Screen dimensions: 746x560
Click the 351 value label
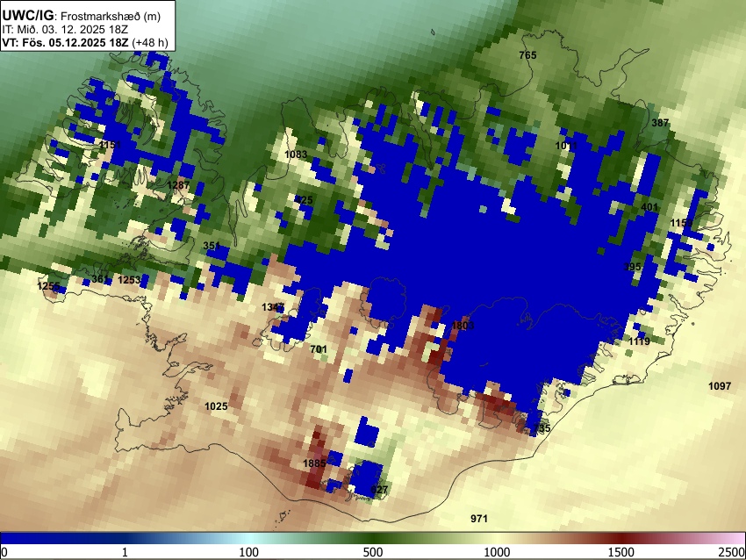[x=212, y=246]
